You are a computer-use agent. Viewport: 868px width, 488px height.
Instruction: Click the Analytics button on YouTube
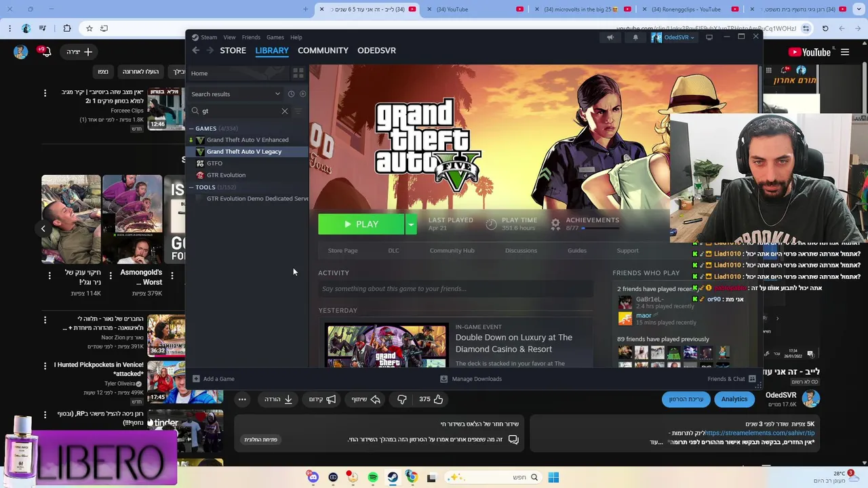pos(734,399)
